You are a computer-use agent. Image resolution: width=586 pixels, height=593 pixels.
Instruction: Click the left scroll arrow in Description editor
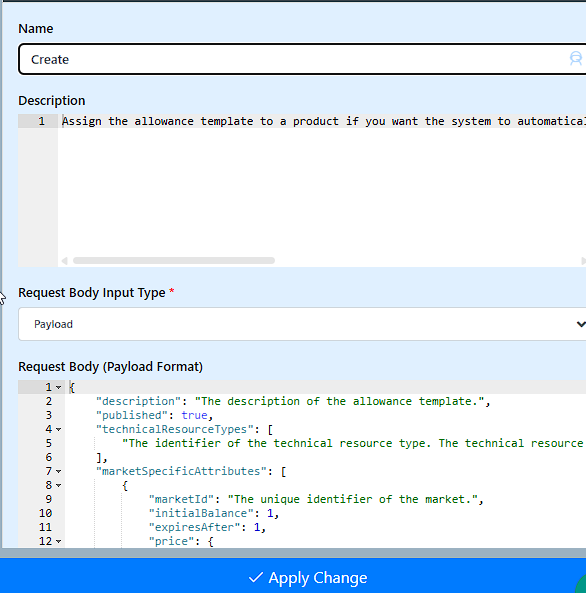[x=64, y=261]
